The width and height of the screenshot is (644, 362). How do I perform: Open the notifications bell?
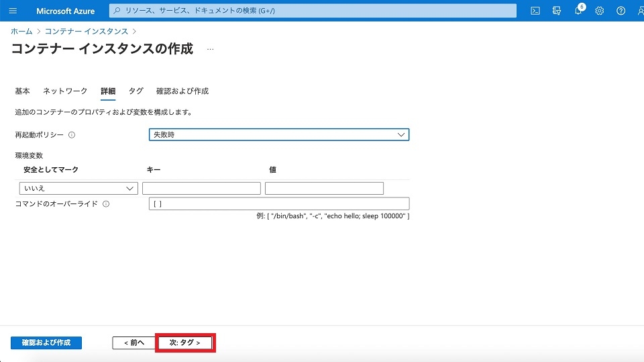578,10
